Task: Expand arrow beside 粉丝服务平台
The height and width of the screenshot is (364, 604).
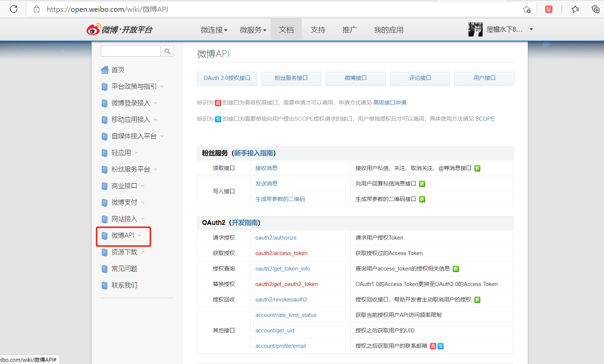Action: (x=156, y=170)
